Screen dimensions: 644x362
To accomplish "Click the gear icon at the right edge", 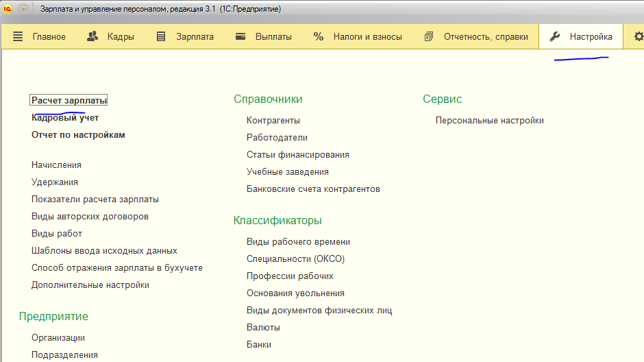I will click(639, 36).
